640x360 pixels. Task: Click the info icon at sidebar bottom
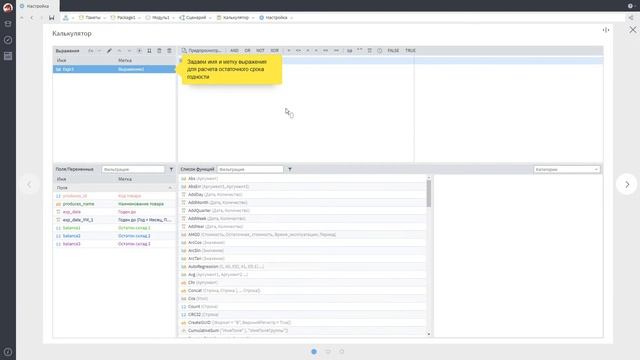point(8,352)
